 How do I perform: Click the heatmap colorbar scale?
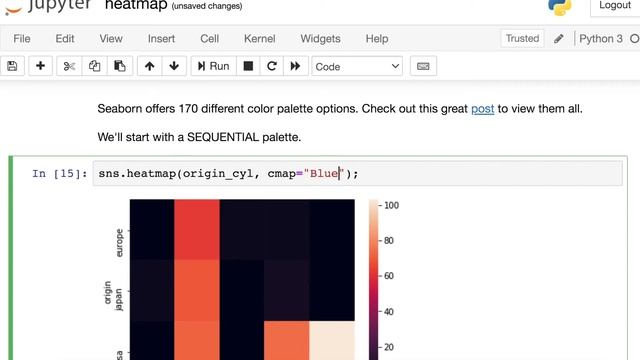pyautogui.click(x=374, y=280)
